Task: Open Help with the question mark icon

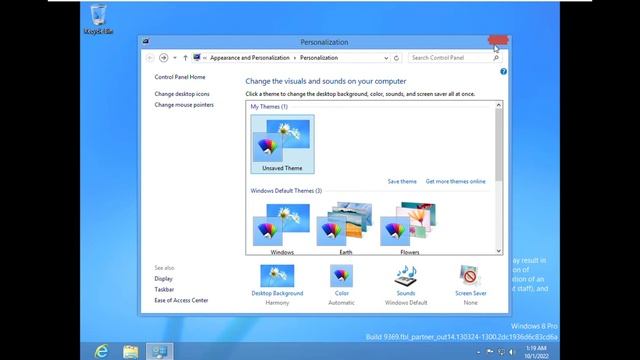Action: [x=504, y=71]
